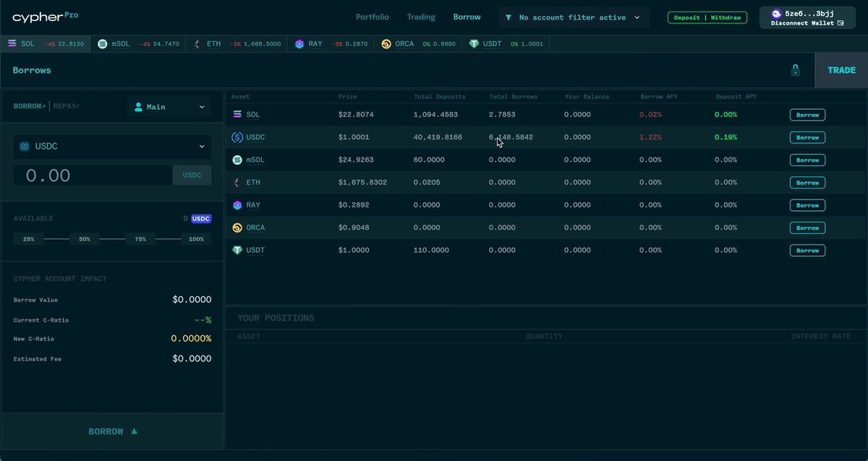
Task: Click the USDC asset icon in table
Action: pos(237,137)
